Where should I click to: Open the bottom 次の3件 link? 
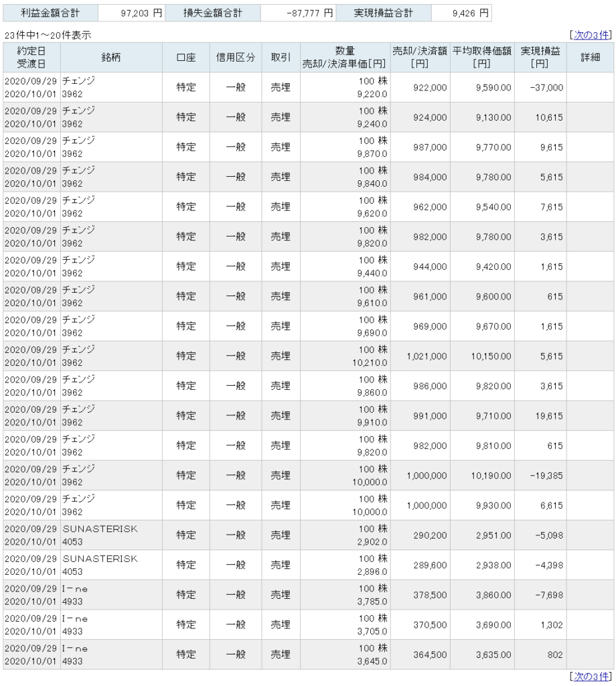(591, 677)
